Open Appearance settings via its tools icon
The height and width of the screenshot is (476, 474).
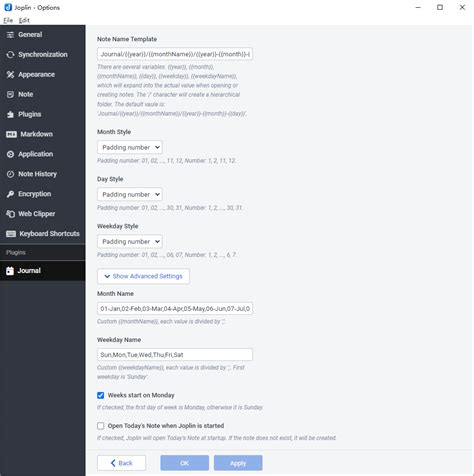10,75
